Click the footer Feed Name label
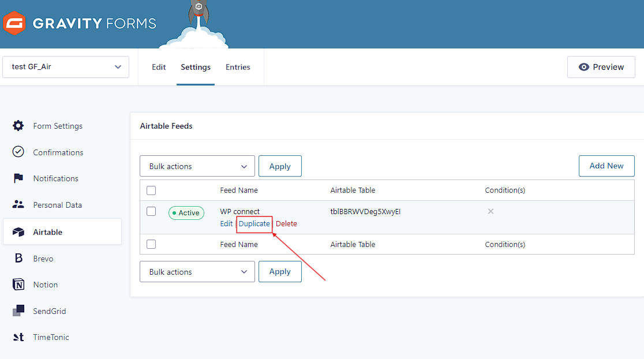The image size is (644, 359). [239, 244]
